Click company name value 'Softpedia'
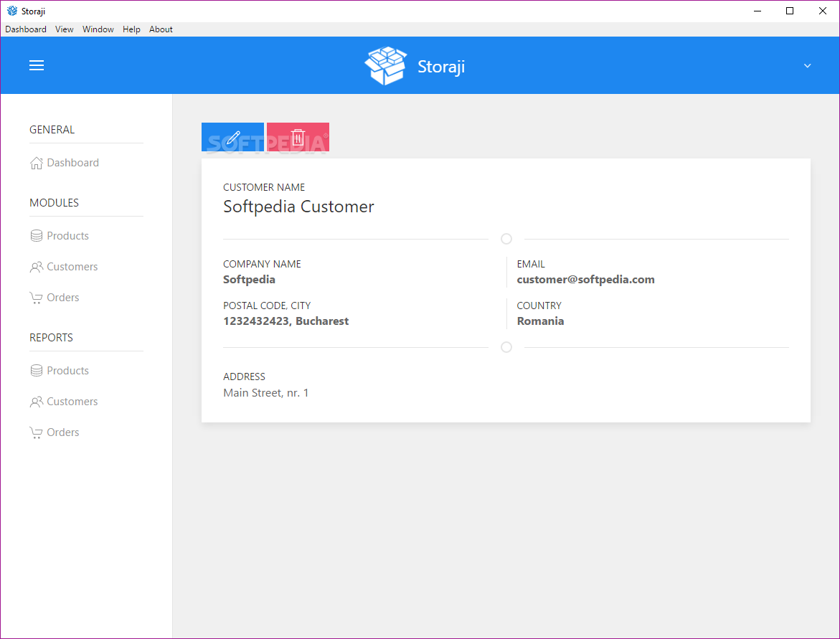Image resolution: width=840 pixels, height=639 pixels. click(249, 280)
